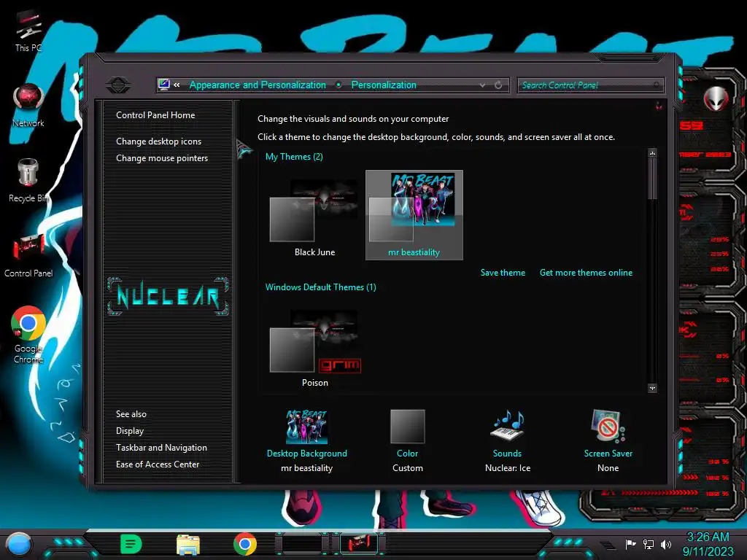The height and width of the screenshot is (560, 747).
Task: Expand the address bar history dropdown
Action: coord(483,85)
